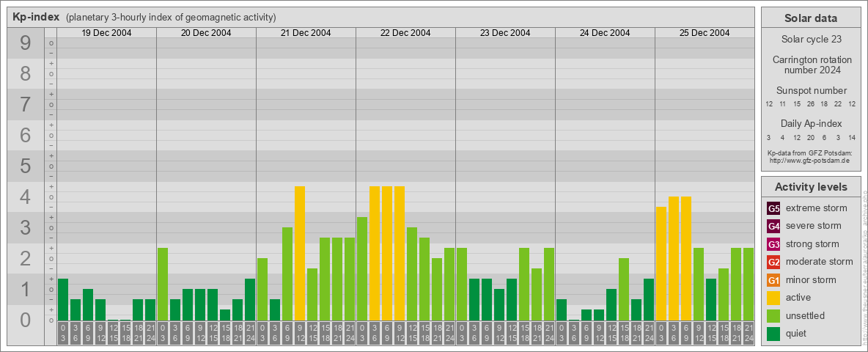Click the sunspot number value 26
The width and height of the screenshot is (868, 352).
point(810,104)
